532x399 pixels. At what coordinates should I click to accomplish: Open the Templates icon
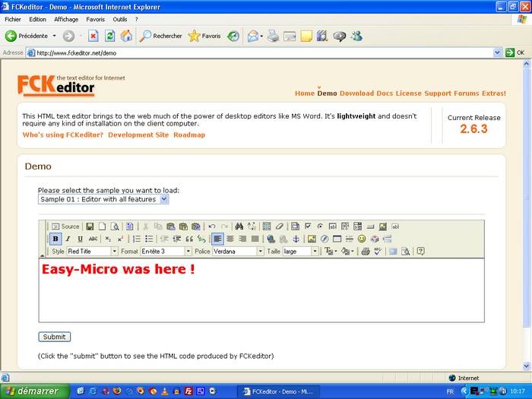pos(130,226)
